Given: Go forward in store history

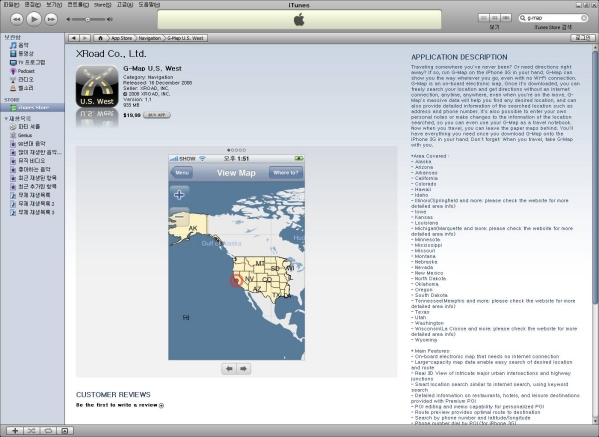Looking at the screenshot, I should (85, 38).
